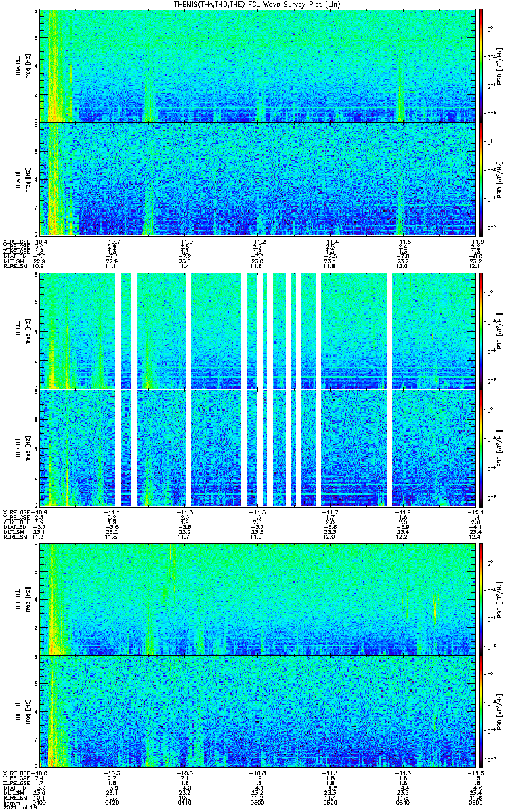This screenshot has height=812, width=508.
Task: Click the THA X_RE_GSE value '-11.9'
Action: point(475,242)
